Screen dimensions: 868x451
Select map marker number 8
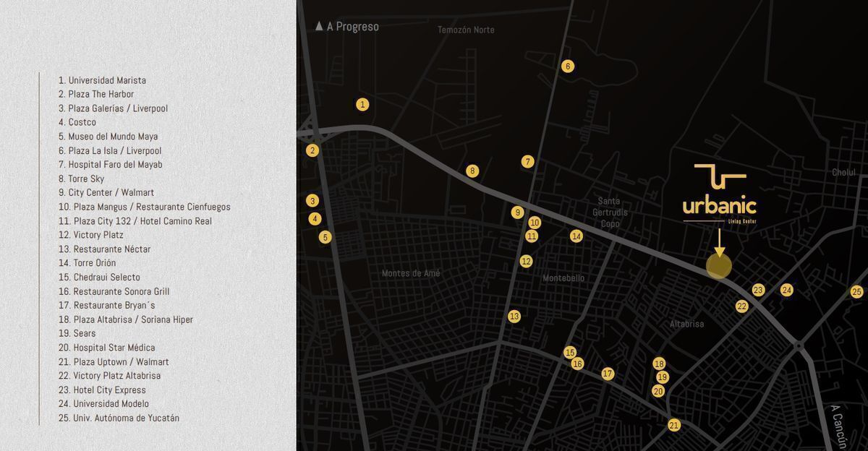coord(472,171)
